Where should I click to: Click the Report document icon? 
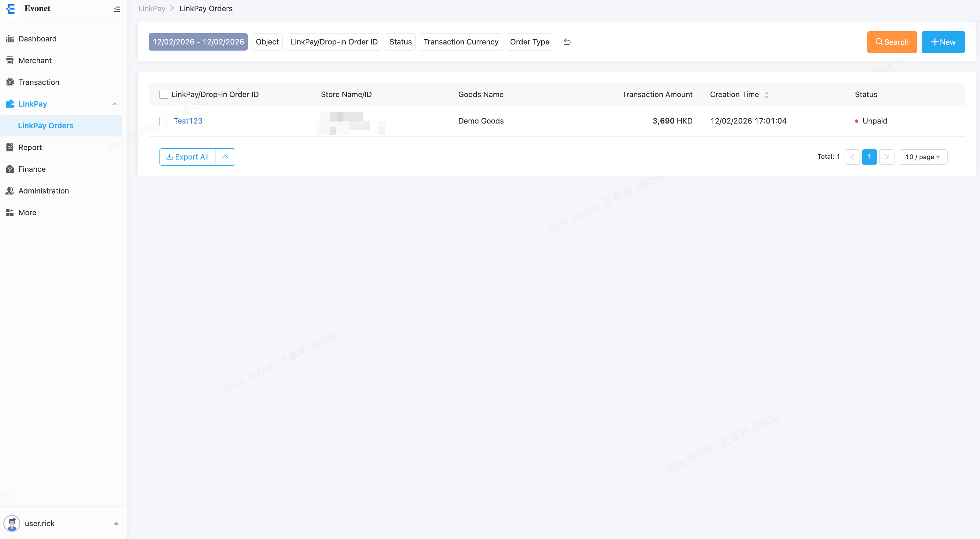[x=10, y=147]
